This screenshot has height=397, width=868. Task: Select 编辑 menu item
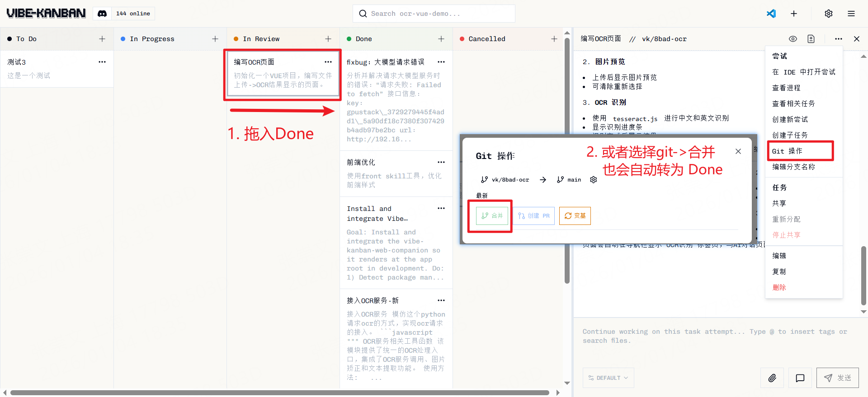[x=804, y=256]
